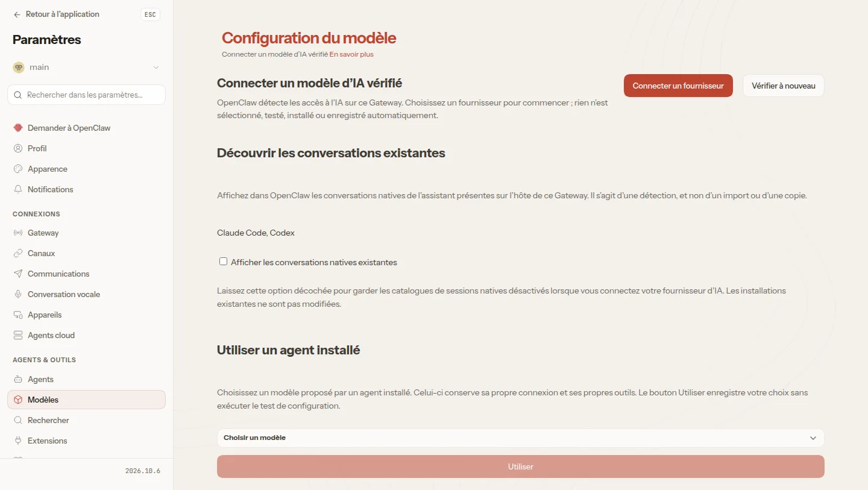Select the Gateway settings section
The height and width of the screenshot is (490, 868).
[86, 233]
